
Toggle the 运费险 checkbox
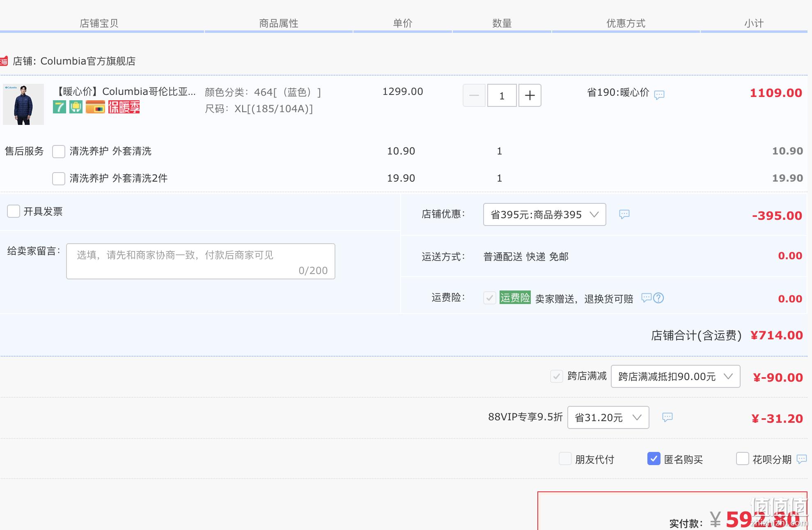pos(490,298)
